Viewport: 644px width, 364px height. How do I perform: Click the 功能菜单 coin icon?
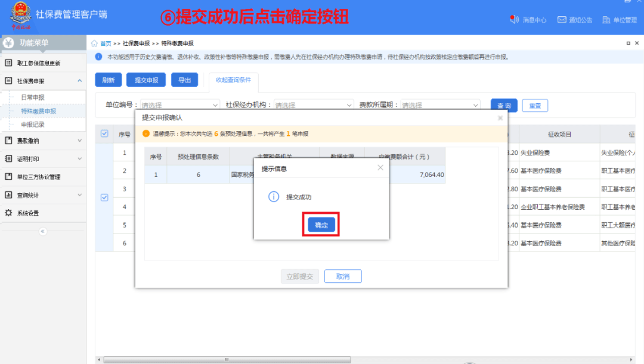coord(8,42)
